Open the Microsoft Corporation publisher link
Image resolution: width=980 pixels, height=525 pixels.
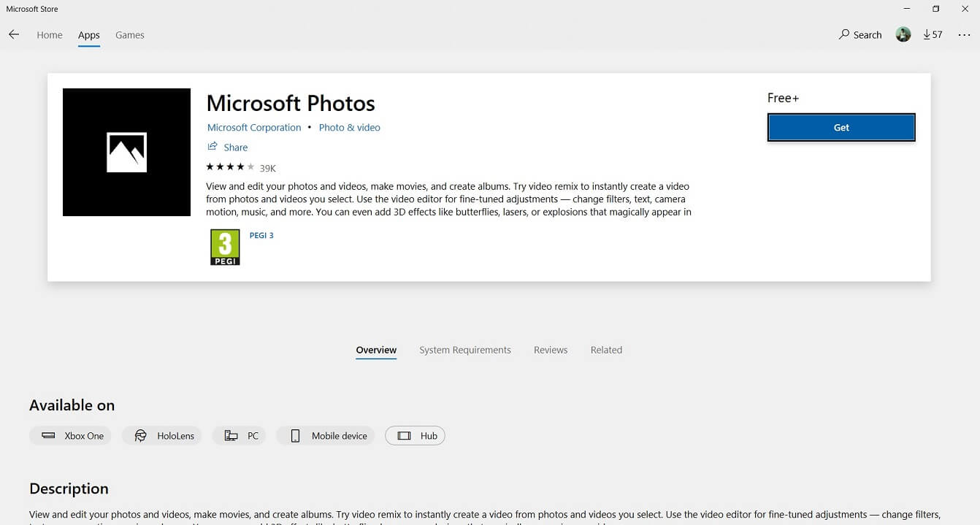pos(254,127)
